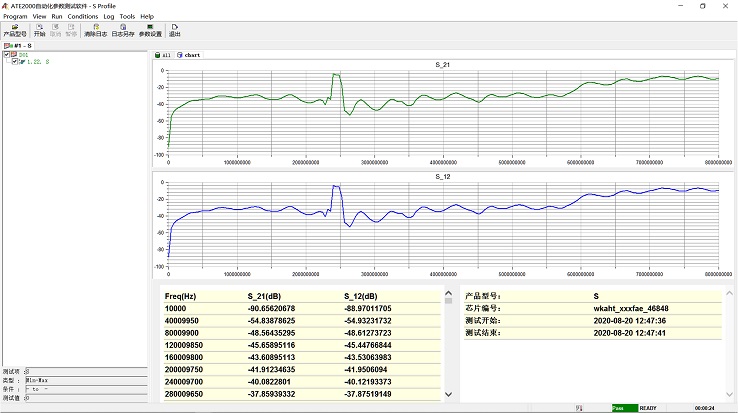
Task: Select the -37.85939332 value cell
Action: point(271,394)
